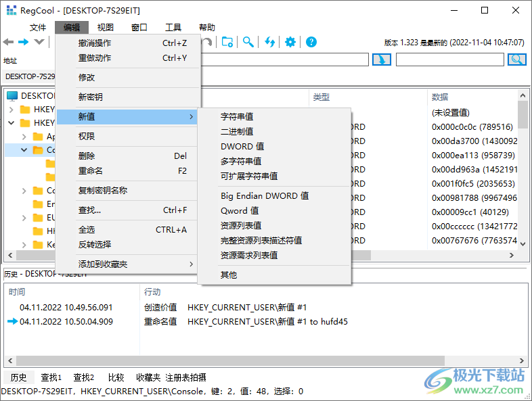Viewport: 532px width, 401px height.
Task: Open settings via the gear icon
Action: pyautogui.click(x=290, y=42)
